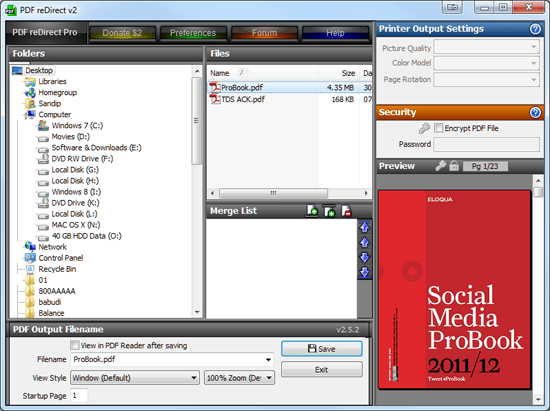Move merge item up one position

(x=365, y=242)
